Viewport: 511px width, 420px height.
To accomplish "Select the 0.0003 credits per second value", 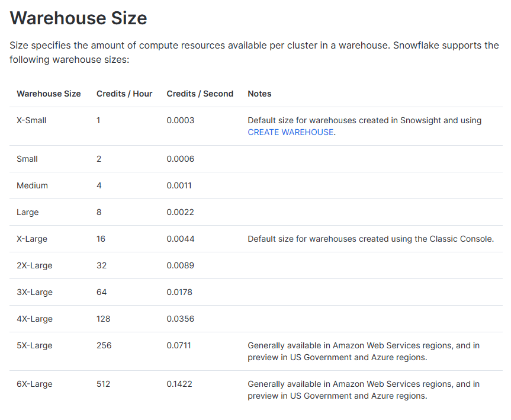I will pyautogui.click(x=181, y=120).
